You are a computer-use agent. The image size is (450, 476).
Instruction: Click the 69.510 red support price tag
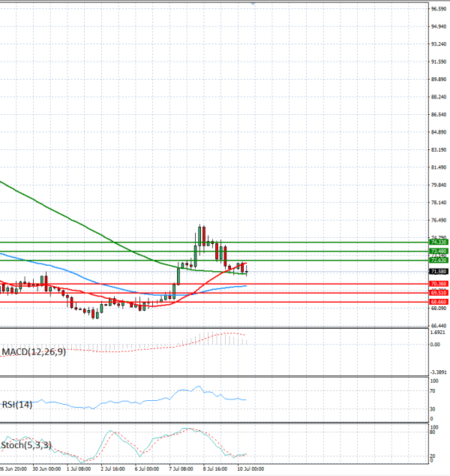(439, 293)
